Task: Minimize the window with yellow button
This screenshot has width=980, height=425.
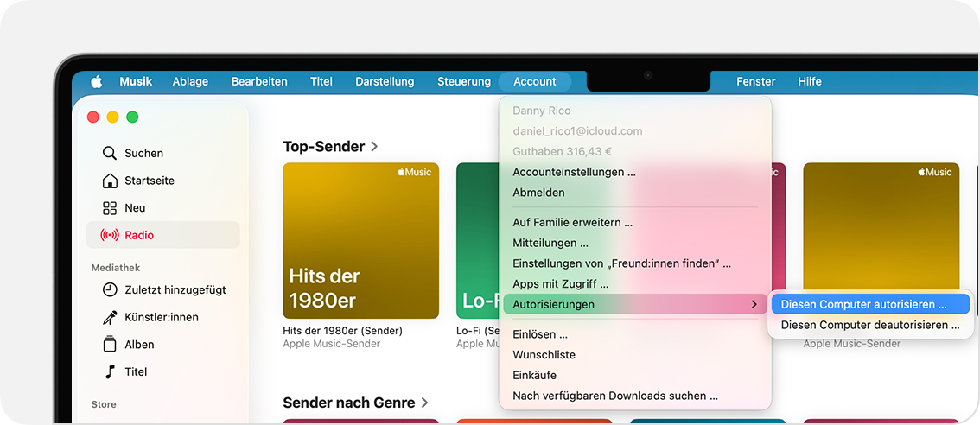Action: tap(112, 117)
